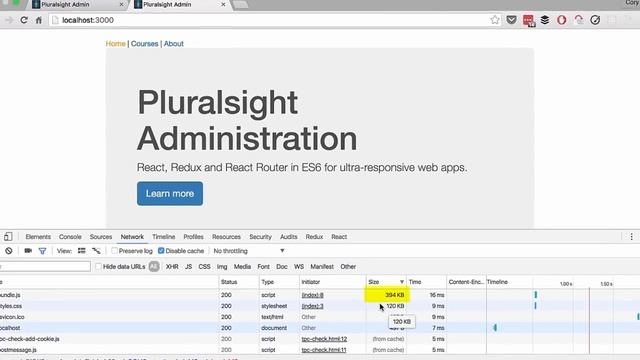Select the Network tab

[x=132, y=237]
